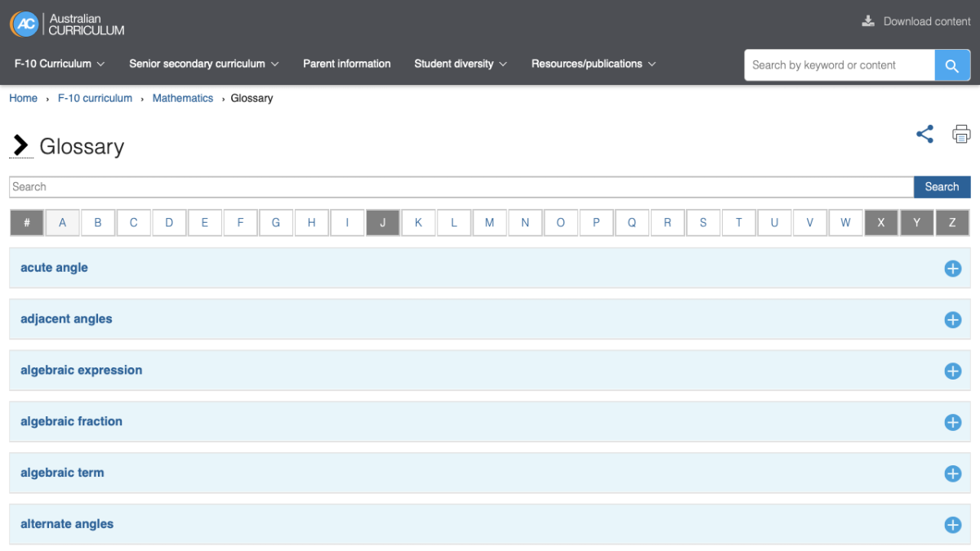The width and height of the screenshot is (980, 551).
Task: Navigate to Home via breadcrumb link
Action: (x=23, y=98)
